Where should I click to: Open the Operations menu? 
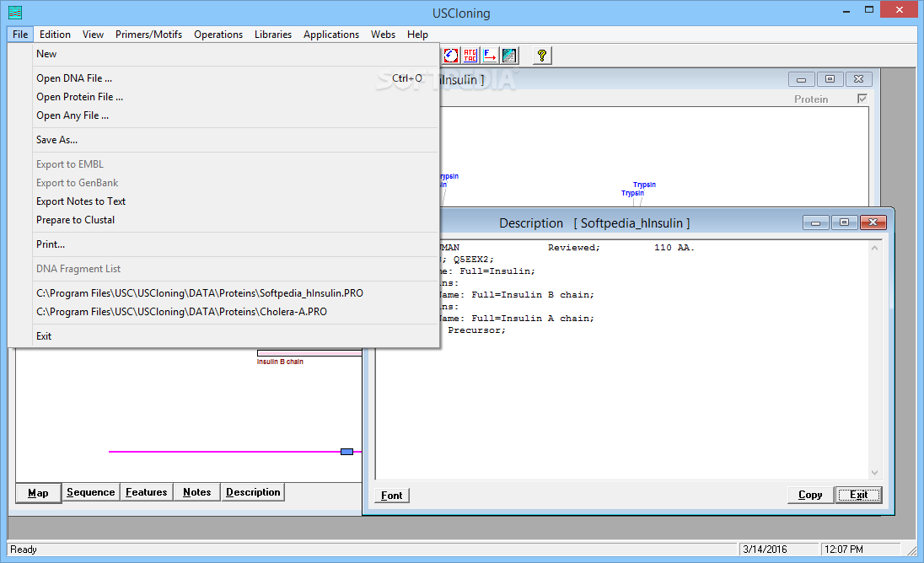[x=218, y=35]
